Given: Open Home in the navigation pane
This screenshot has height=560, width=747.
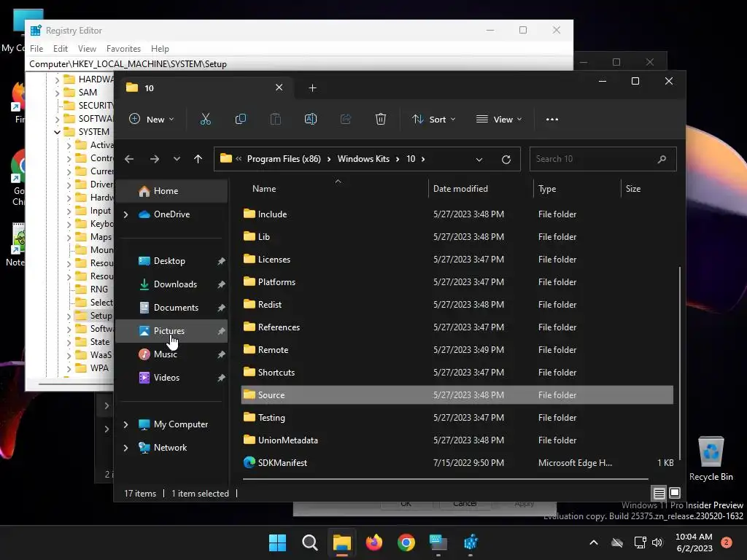Looking at the screenshot, I should (171, 191).
